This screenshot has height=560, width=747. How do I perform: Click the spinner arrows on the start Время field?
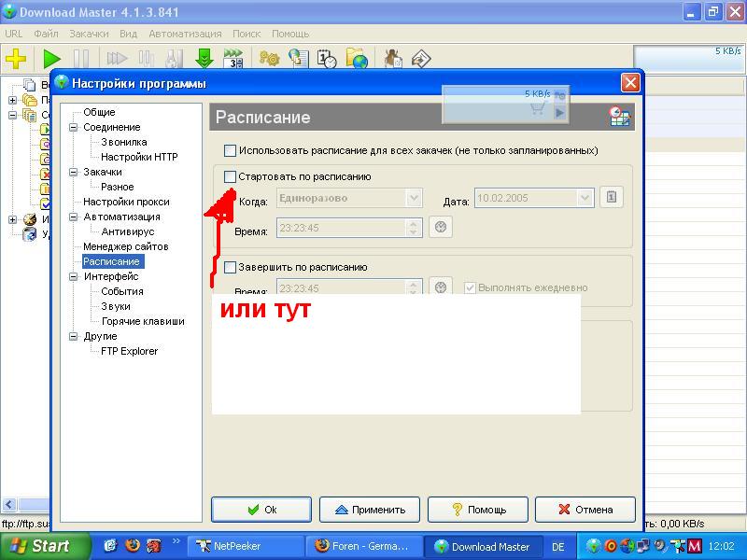pyautogui.click(x=413, y=227)
